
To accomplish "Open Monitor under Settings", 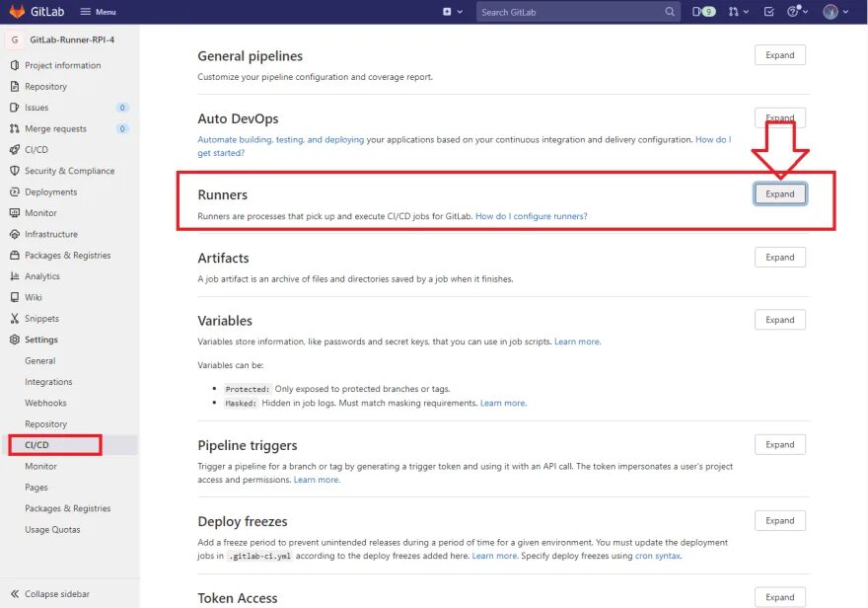I will [40, 466].
